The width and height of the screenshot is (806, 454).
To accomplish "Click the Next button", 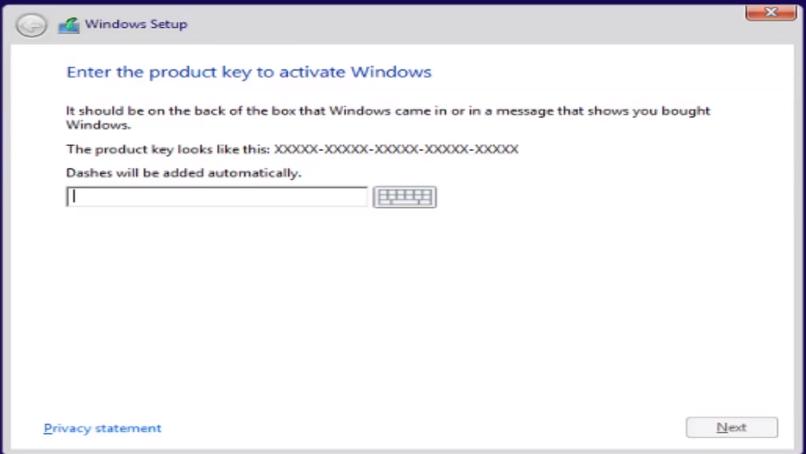I will click(731, 427).
